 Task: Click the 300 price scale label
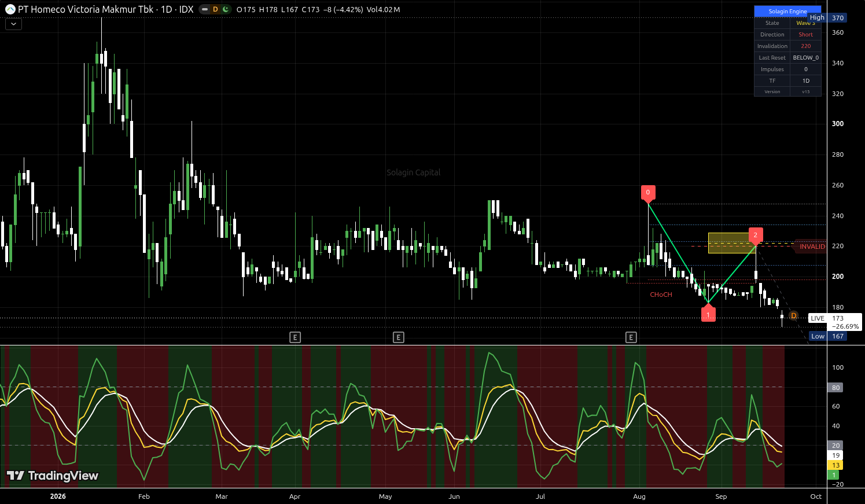click(x=837, y=124)
